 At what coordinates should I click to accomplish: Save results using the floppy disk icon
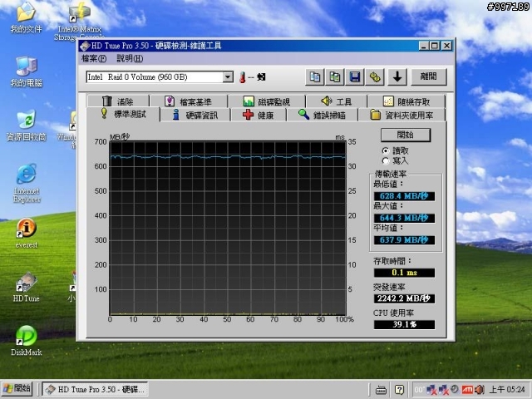(355, 77)
